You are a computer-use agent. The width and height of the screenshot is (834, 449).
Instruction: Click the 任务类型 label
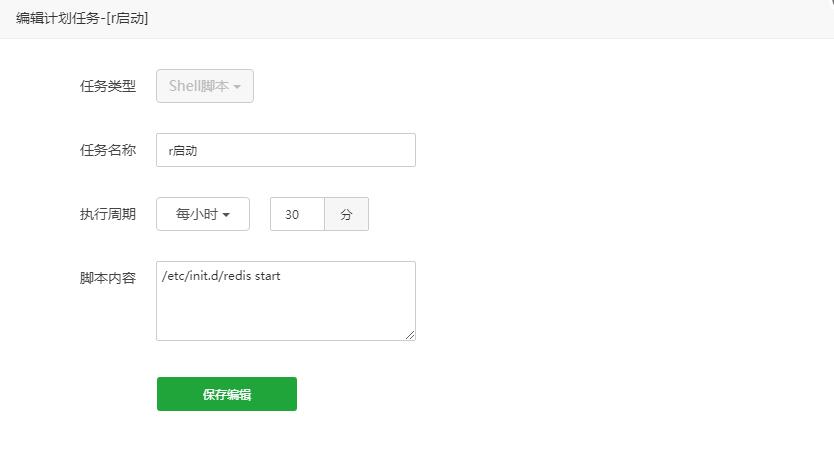[x=108, y=86]
